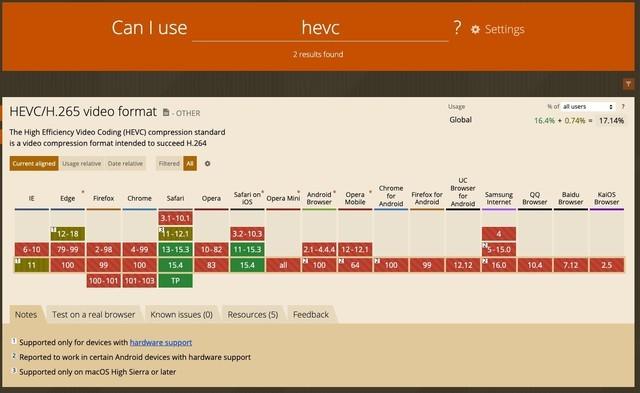The image size is (640, 393).
Task: Click the IE 11 cell
Action: [x=32, y=265]
